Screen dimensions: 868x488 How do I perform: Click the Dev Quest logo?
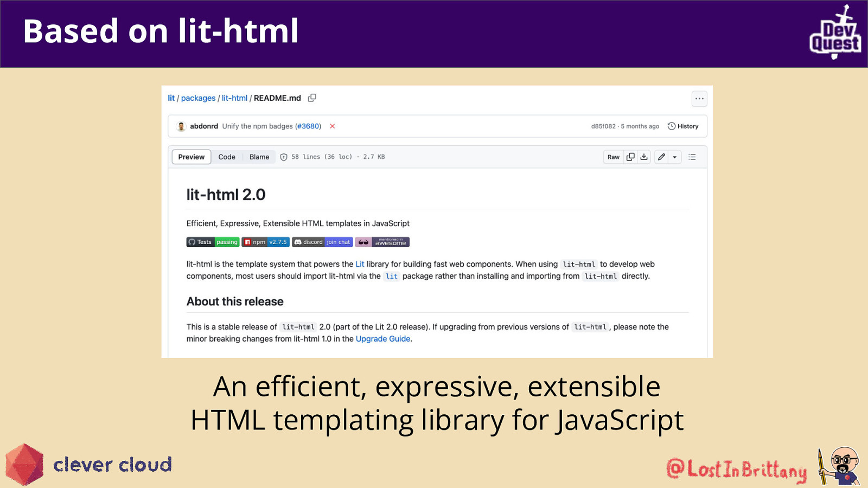[x=835, y=32]
